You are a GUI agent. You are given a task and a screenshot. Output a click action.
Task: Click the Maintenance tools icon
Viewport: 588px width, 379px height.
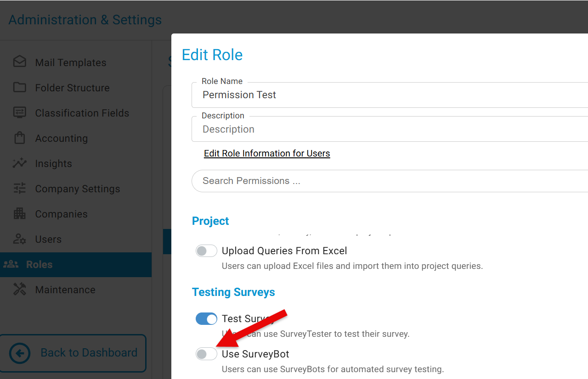pos(20,289)
